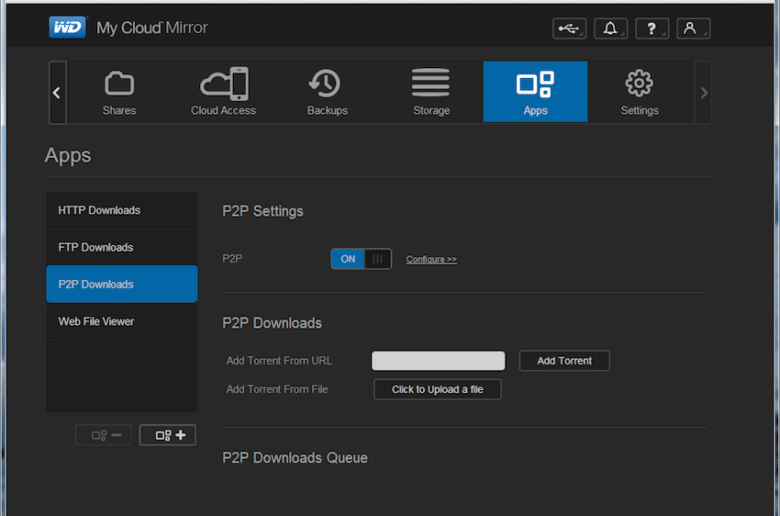Go to the Storage section
The width and height of the screenshot is (780, 516).
pyautogui.click(x=431, y=92)
